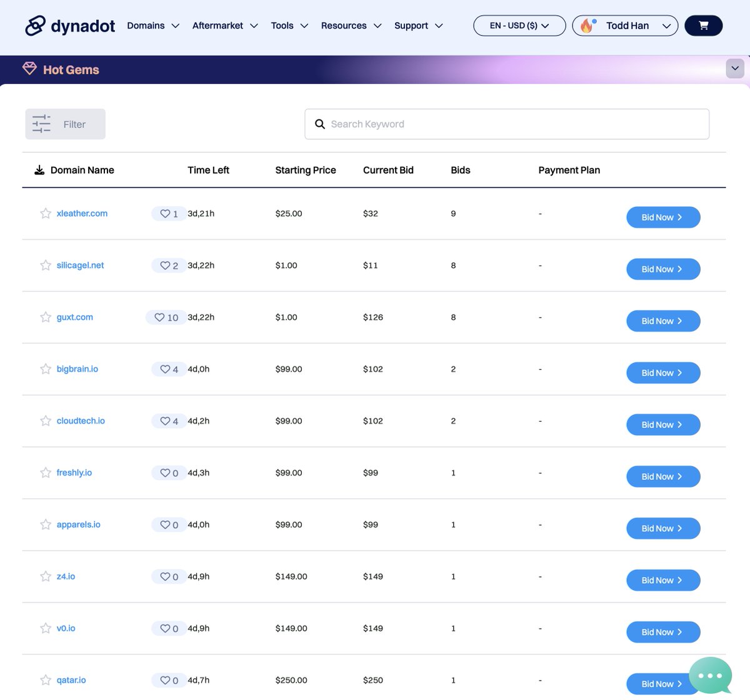Like silicagel.net with the heart counter
The width and height of the screenshot is (750, 700).
(169, 266)
